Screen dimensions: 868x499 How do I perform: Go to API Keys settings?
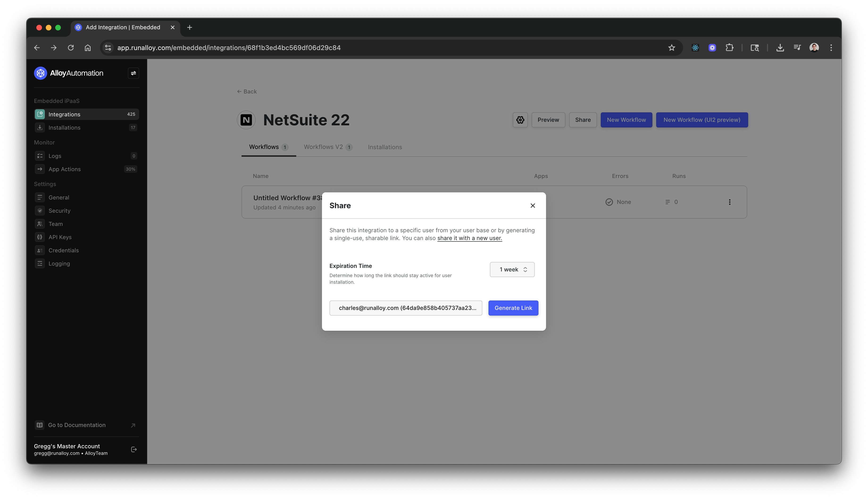[60, 237]
